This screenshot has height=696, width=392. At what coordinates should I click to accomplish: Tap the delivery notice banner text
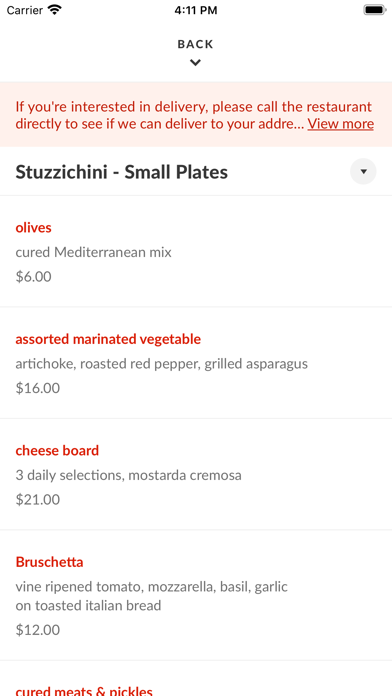[x=194, y=115]
